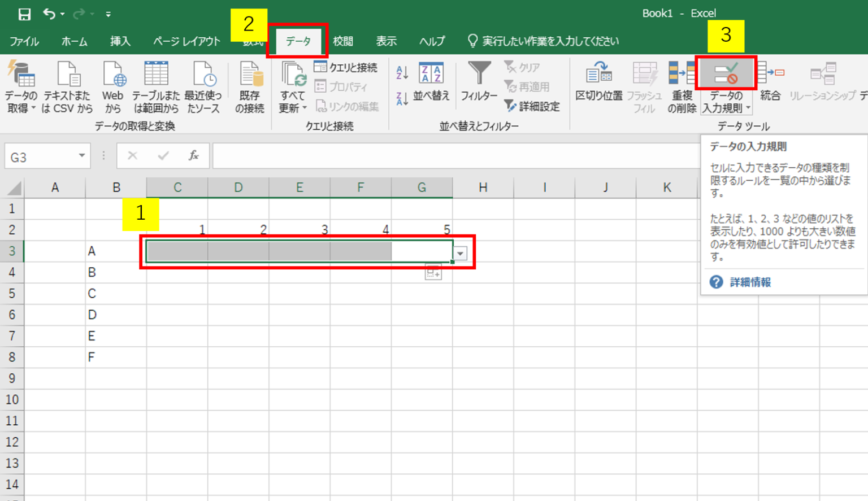Screen dimensions: 868x501
Task: Click the AutoFill options icon
Action: click(x=433, y=273)
